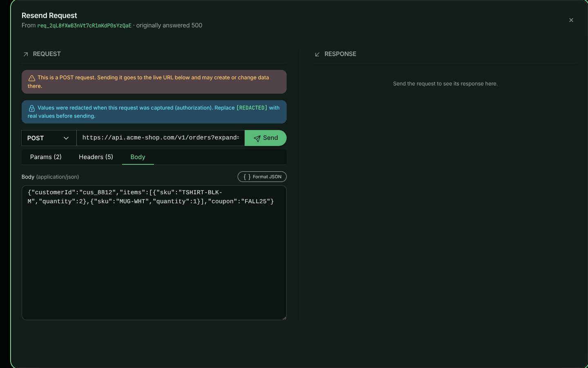The image size is (588, 368).
Task: Click the [REDACTED] placeholder text
Action: click(x=252, y=108)
